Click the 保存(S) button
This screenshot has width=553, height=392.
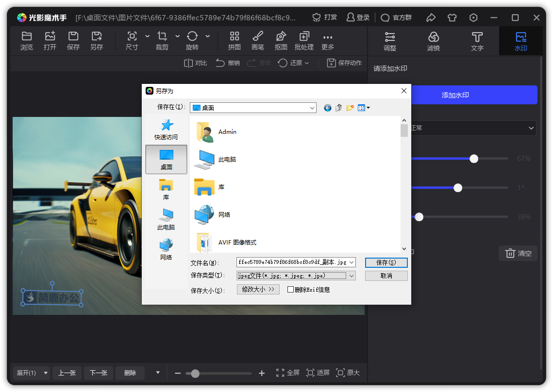click(x=386, y=262)
